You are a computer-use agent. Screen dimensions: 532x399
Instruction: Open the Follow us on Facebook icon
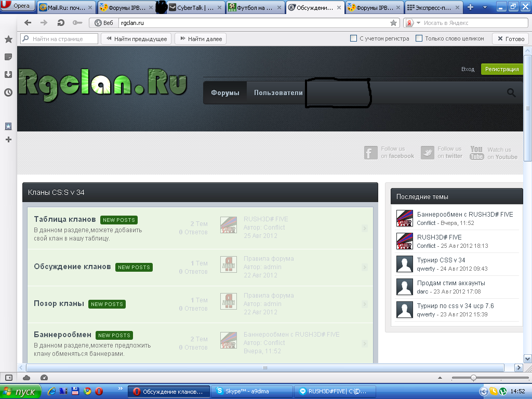[x=370, y=153]
